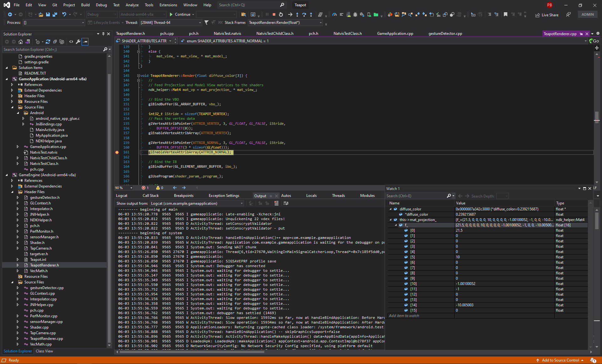Screen dimensions: 602x364
Task: Click the Step Out debug icon
Action: (x=311, y=15)
